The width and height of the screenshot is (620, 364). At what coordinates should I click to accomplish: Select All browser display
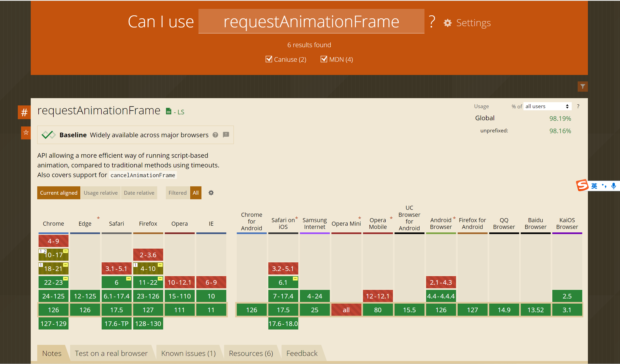(196, 193)
